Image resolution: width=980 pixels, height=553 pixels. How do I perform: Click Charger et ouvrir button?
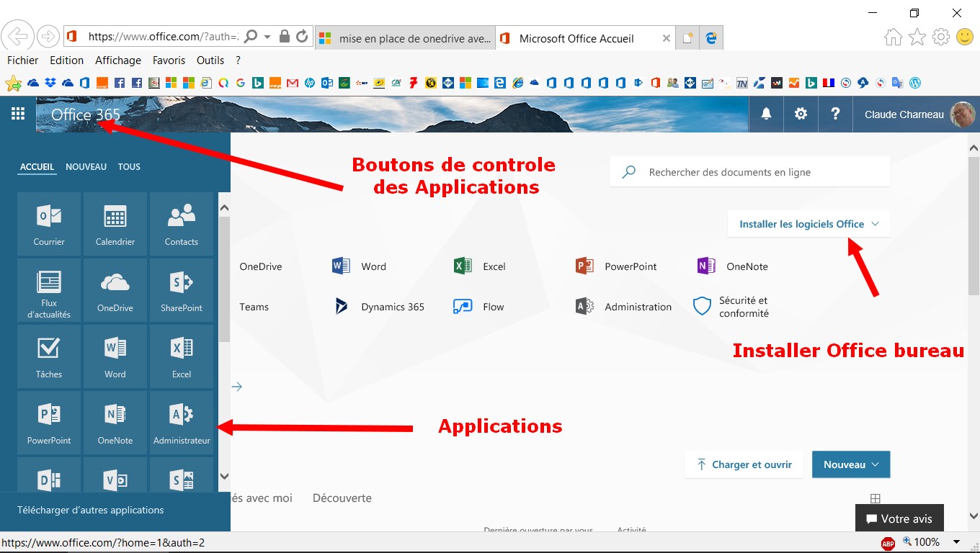click(x=744, y=464)
